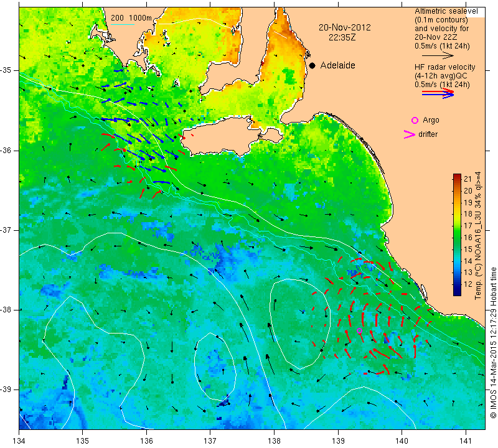Click the 'Argo' legend label
This screenshot has width=498, height=448.
click(x=431, y=120)
